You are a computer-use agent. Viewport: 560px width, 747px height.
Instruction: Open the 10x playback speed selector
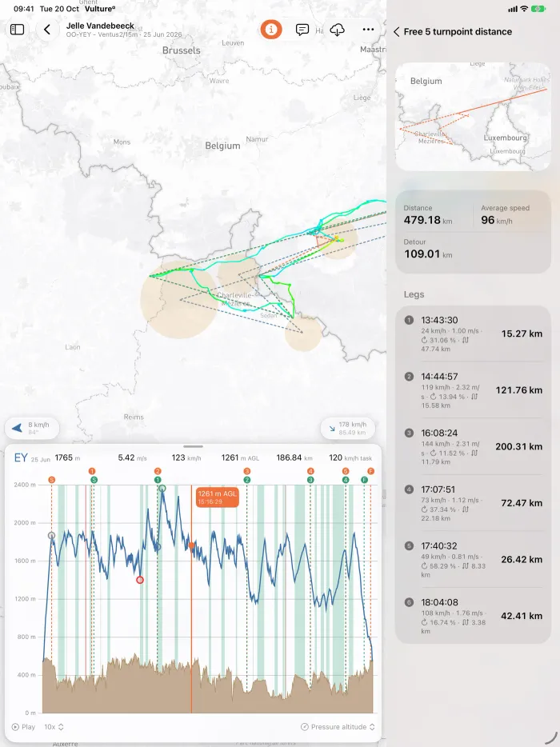click(54, 727)
